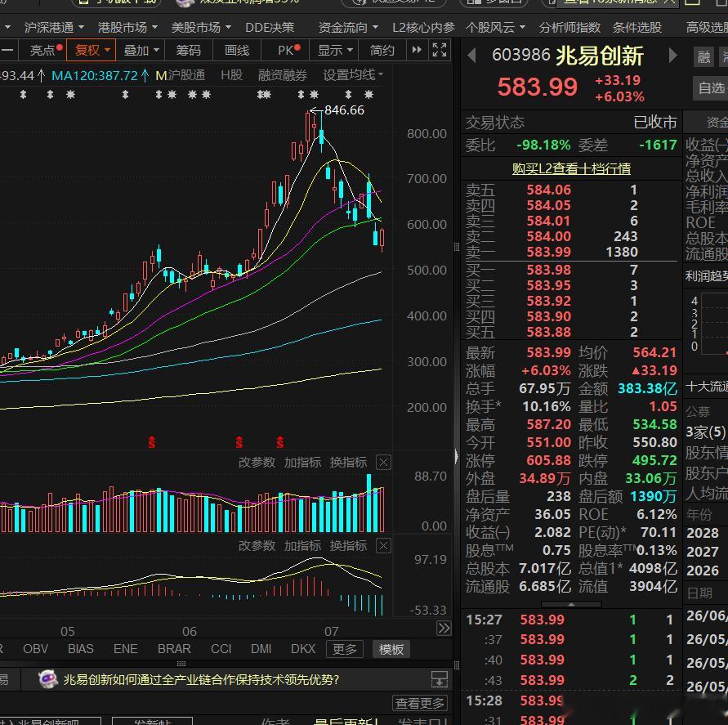Select the BRAR indicator tab
The image size is (728, 725).
pos(174,649)
